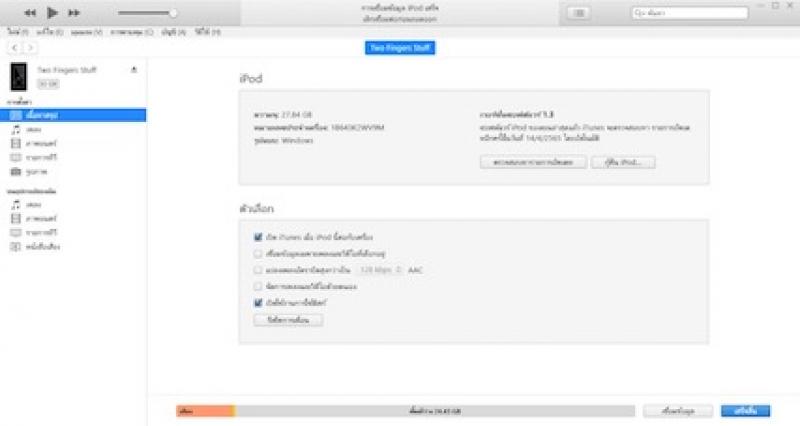Open the 128 kbps bit rate dropdown
The width and height of the screenshot is (800, 426).
click(380, 270)
